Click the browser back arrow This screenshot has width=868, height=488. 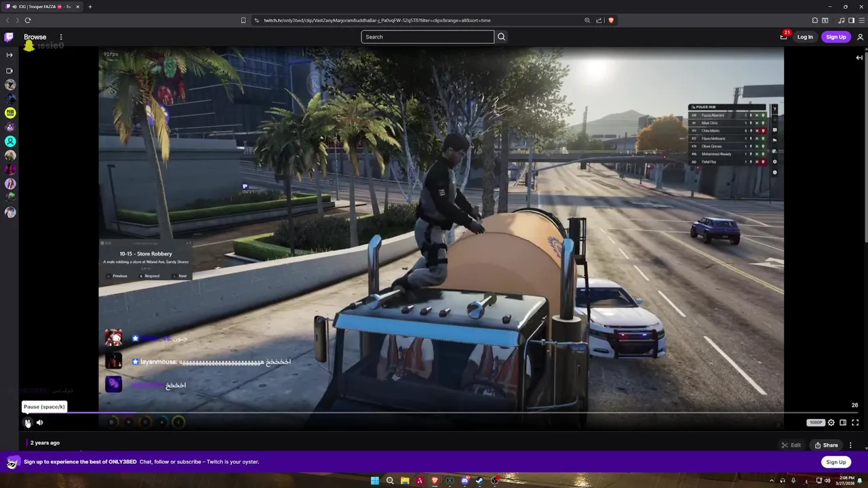click(x=7, y=20)
